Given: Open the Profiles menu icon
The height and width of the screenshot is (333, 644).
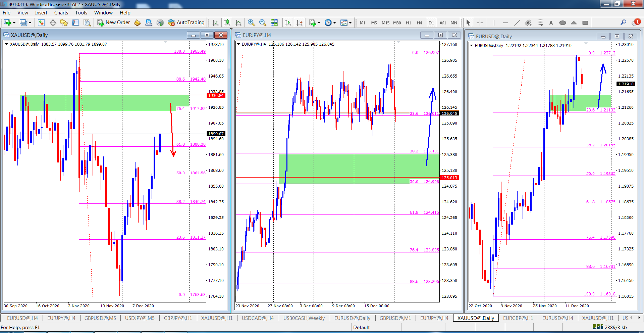Looking at the screenshot, I should pyautogui.click(x=23, y=22).
